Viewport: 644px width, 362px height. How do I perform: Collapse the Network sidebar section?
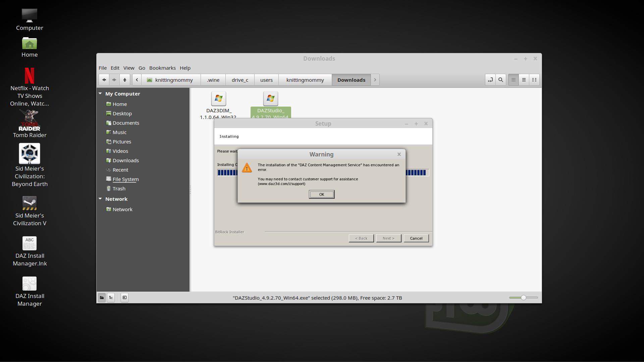100,199
